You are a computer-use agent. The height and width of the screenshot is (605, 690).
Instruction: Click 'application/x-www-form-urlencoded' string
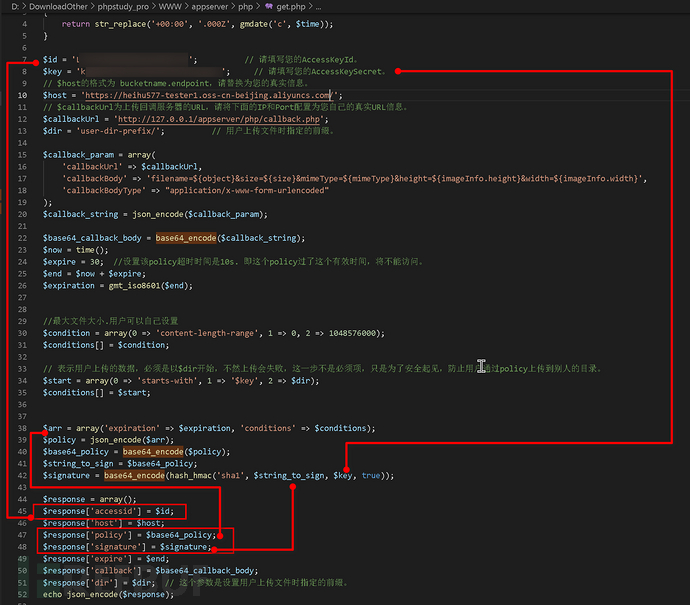pos(246,190)
